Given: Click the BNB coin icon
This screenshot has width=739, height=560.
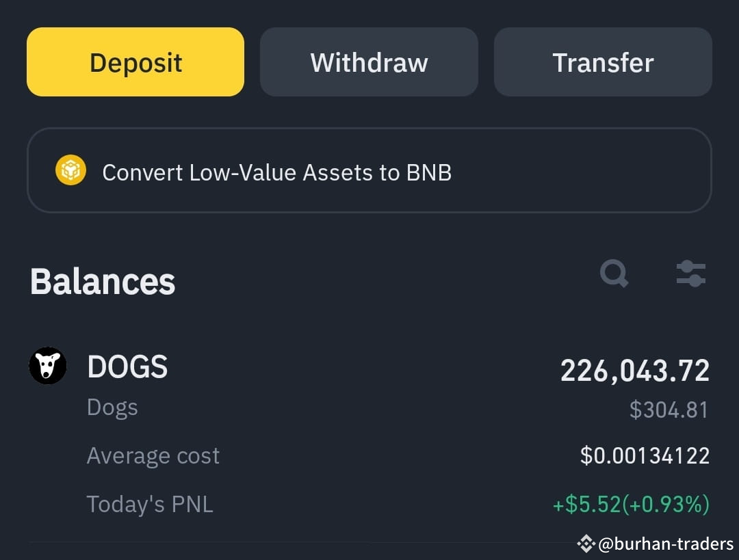Looking at the screenshot, I should 70,170.
